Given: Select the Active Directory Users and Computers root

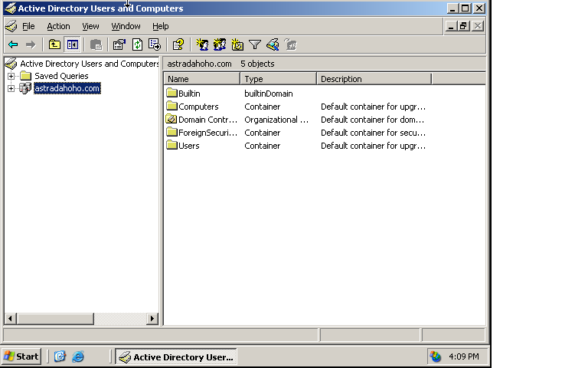Looking at the screenshot, I should tap(90, 64).
